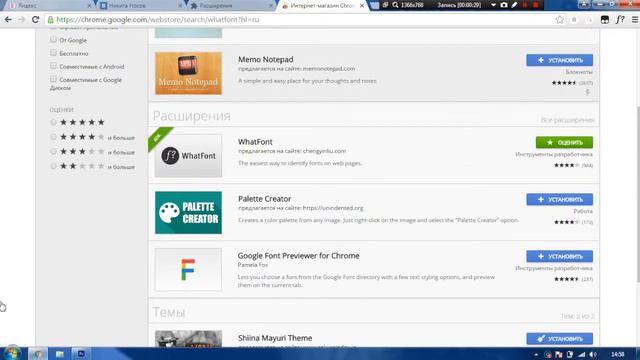This screenshot has height=360, width=640.
Task: Select four stars and more rating filter
Action: 53,137
